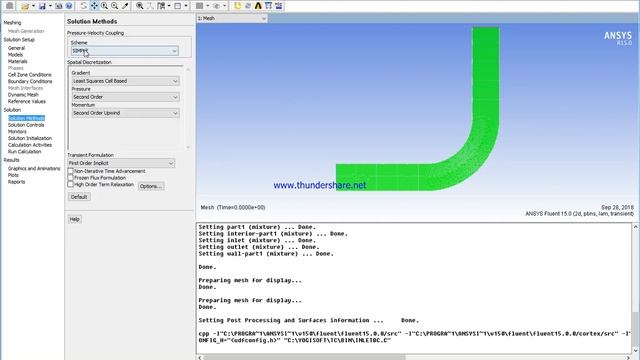Screen dimensions: 640x360
Task: Open Reference Values page
Action: [x=27, y=101]
